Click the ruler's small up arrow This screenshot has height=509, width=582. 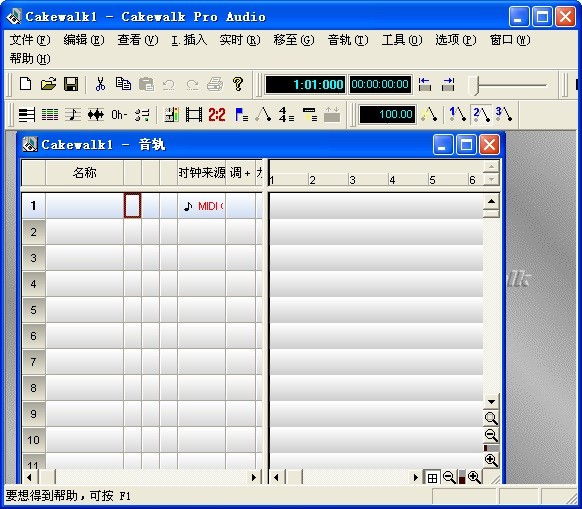(491, 167)
